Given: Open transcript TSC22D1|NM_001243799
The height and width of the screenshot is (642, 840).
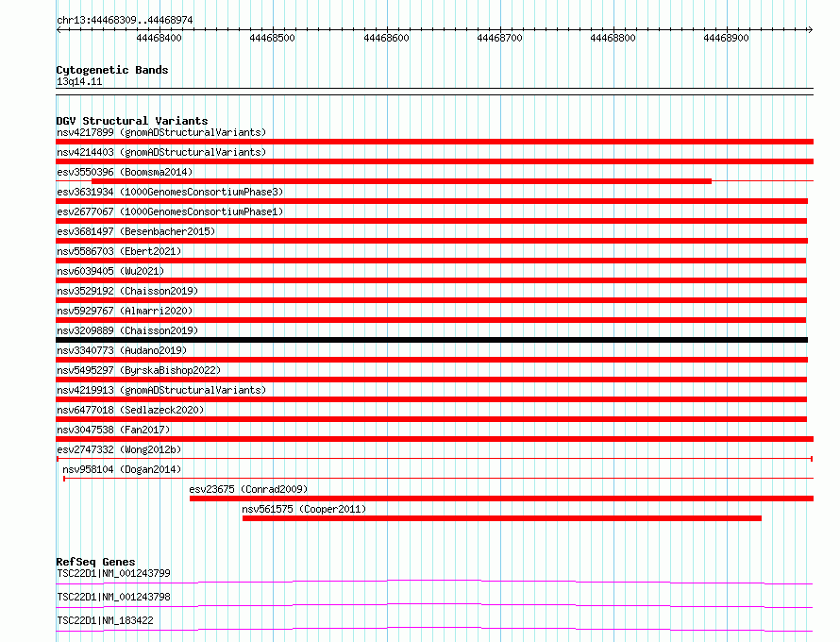Looking at the screenshot, I should [x=113, y=573].
